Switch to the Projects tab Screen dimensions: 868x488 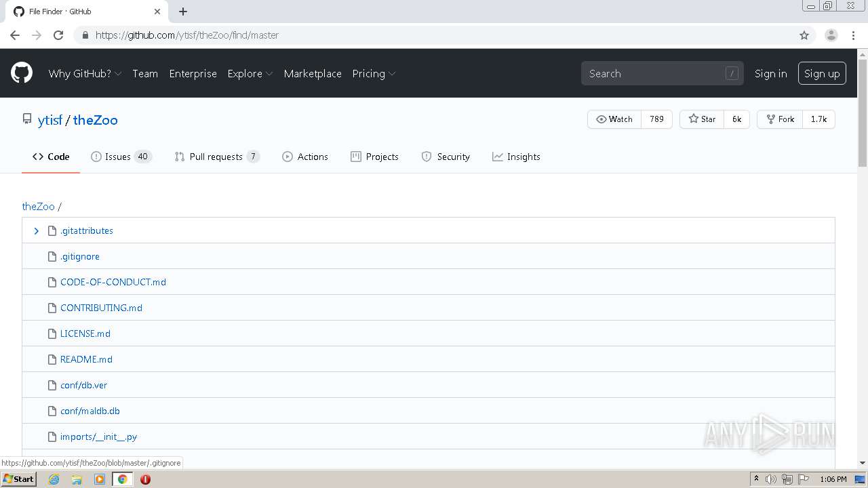374,157
